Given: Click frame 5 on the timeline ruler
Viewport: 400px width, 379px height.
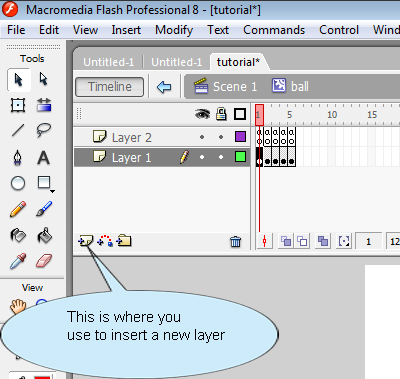Looking at the screenshot, I should click(290, 115).
